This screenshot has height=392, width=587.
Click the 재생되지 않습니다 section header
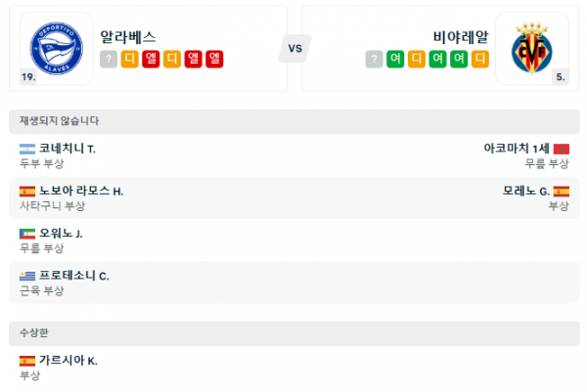60,121
